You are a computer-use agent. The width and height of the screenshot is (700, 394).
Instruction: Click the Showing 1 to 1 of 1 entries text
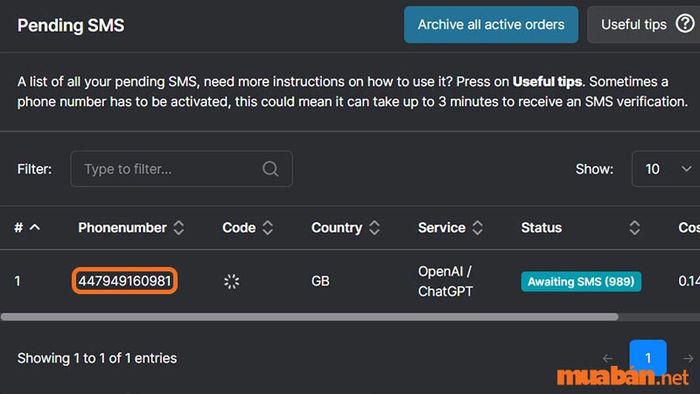[x=97, y=358]
